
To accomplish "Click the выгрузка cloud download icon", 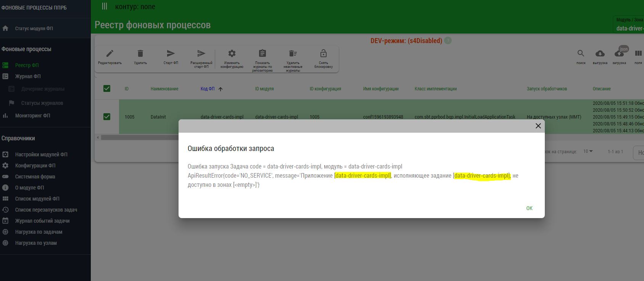I will pyautogui.click(x=600, y=54).
